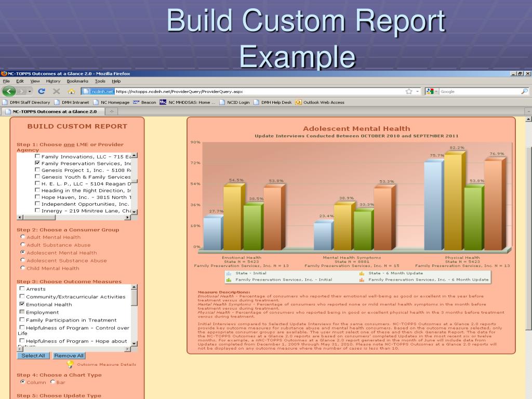
Task: Open the history dropdown beside forward button
Action: tap(30, 91)
